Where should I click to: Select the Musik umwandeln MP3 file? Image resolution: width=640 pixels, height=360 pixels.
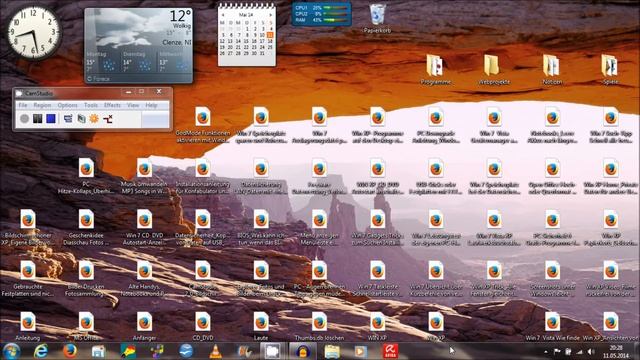(x=144, y=176)
